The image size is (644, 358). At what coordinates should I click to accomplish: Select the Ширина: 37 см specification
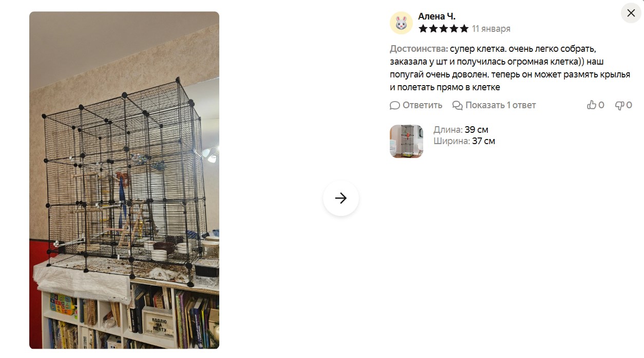(464, 141)
